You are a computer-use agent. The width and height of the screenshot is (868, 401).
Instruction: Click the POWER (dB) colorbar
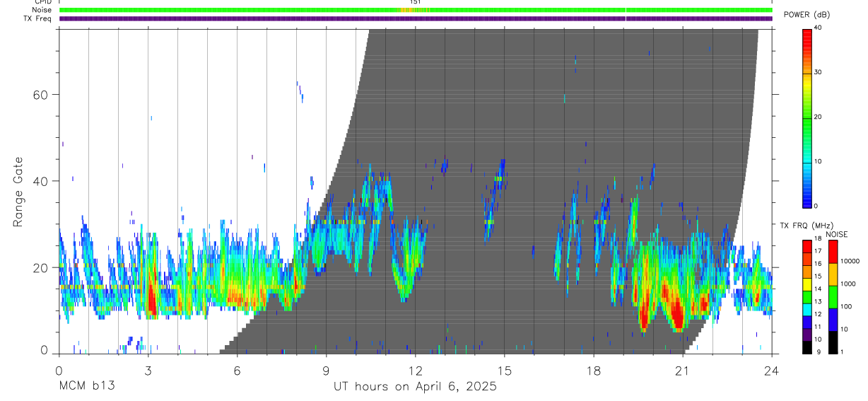click(807, 117)
